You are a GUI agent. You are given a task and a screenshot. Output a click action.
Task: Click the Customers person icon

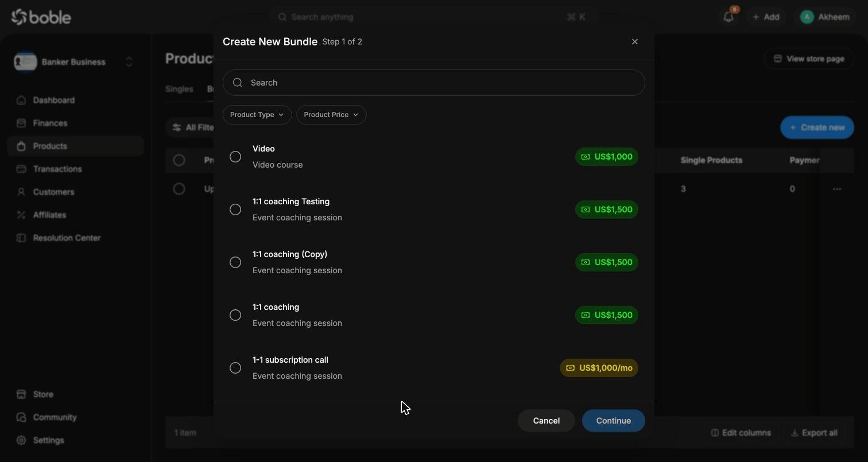[x=21, y=192]
